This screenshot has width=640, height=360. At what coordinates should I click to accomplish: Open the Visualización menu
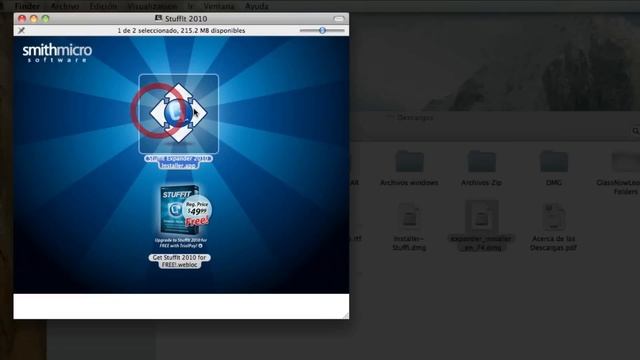coord(152,6)
